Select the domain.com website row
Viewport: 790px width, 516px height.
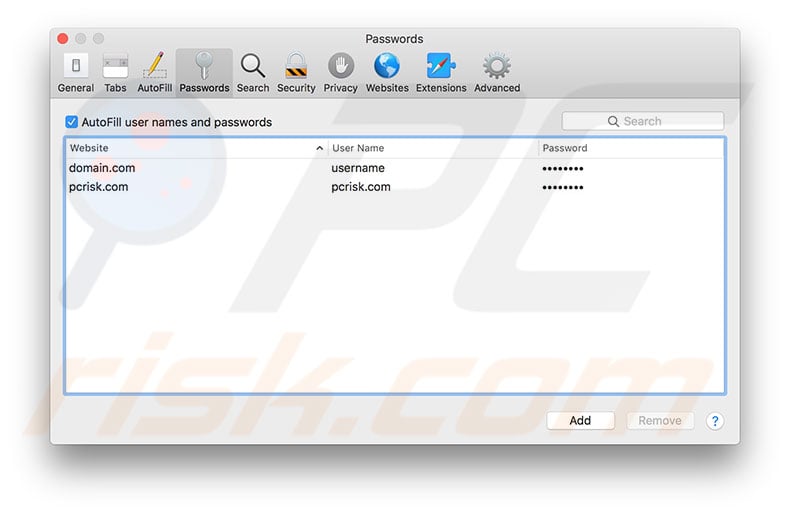[394, 168]
